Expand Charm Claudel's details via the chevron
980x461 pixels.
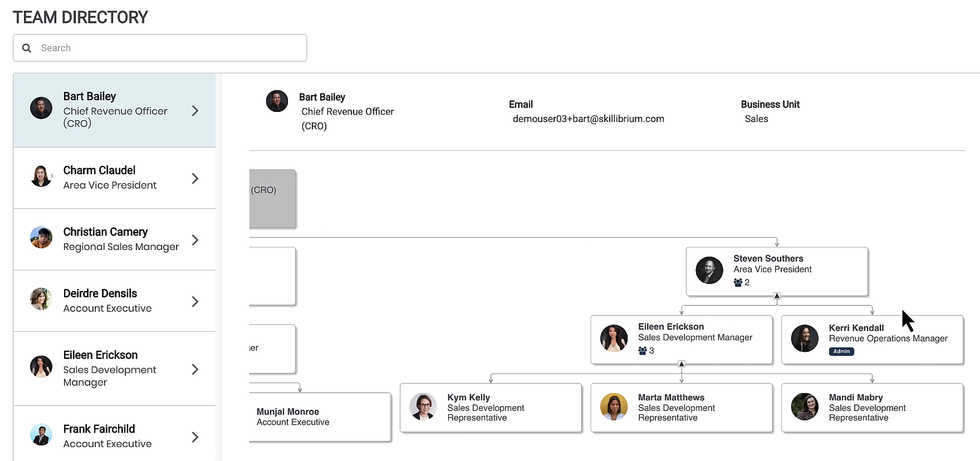tap(195, 178)
